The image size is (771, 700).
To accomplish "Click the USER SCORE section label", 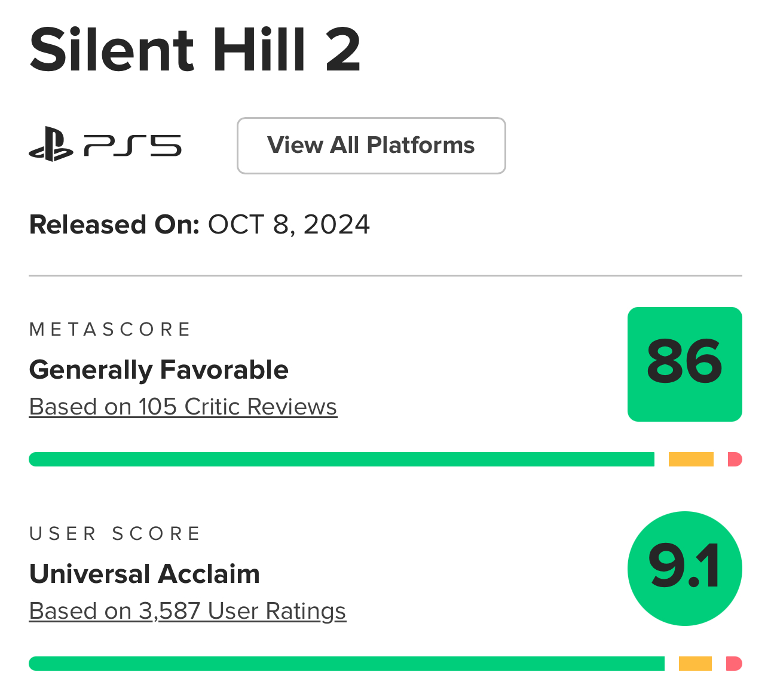I will pyautogui.click(x=115, y=533).
